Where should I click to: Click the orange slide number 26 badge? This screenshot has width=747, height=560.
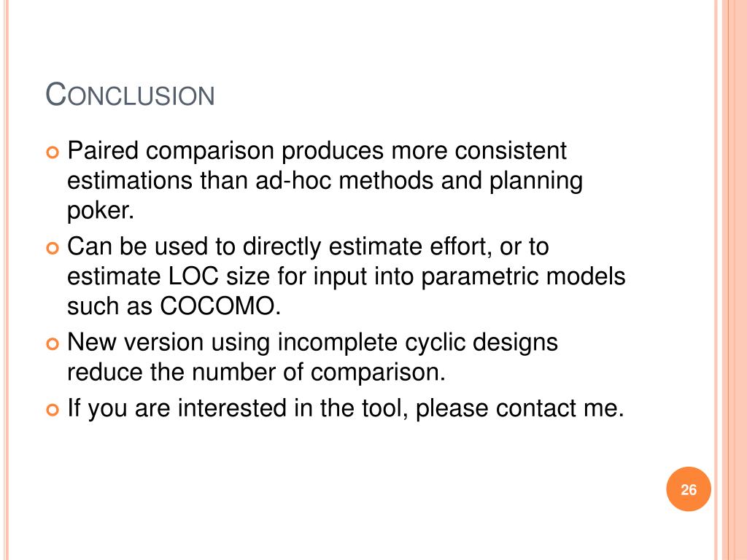click(689, 489)
